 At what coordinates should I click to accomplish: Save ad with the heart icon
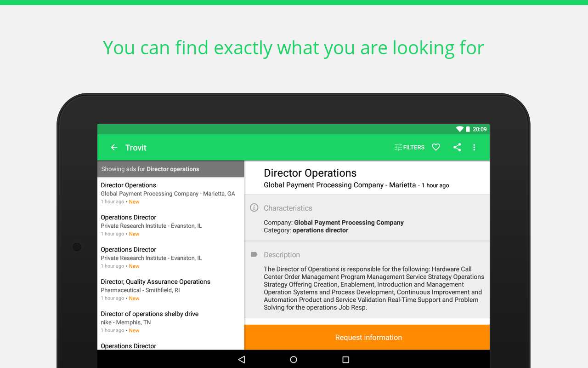(x=436, y=147)
